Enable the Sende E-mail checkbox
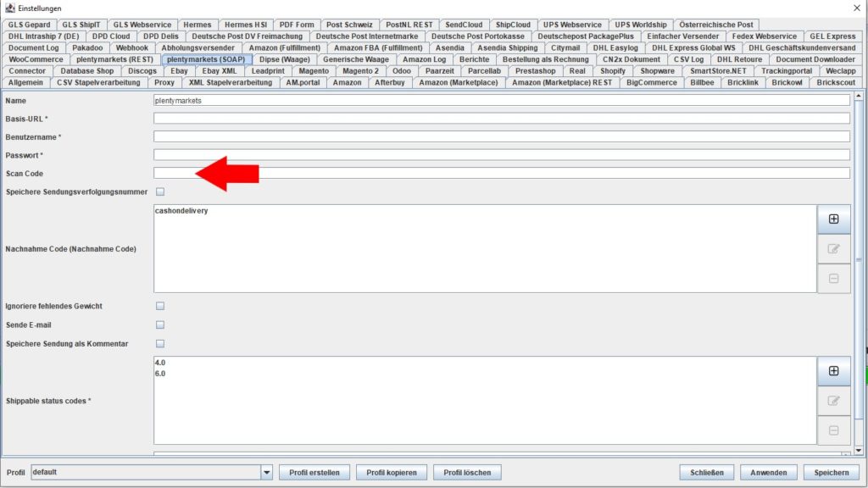Screen dimensions: 868x488 point(160,324)
